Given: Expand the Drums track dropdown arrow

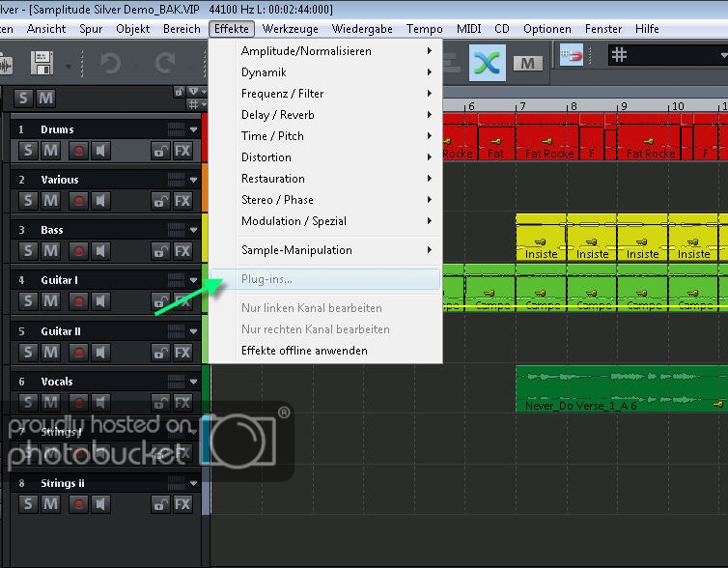Looking at the screenshot, I should tap(194, 129).
